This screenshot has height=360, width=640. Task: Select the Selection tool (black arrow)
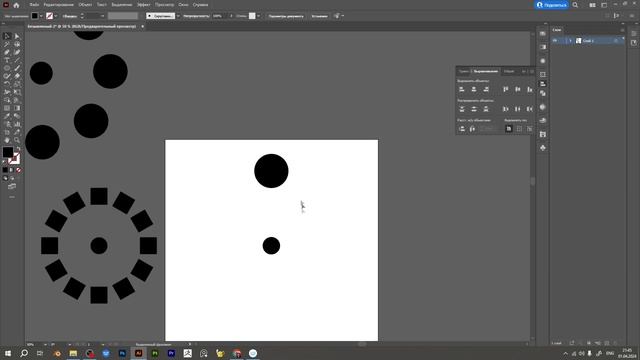(7, 36)
